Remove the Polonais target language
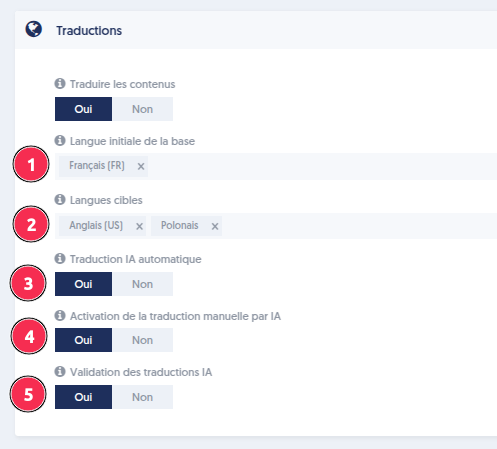Viewport: 497px width, 449px height. point(215,227)
